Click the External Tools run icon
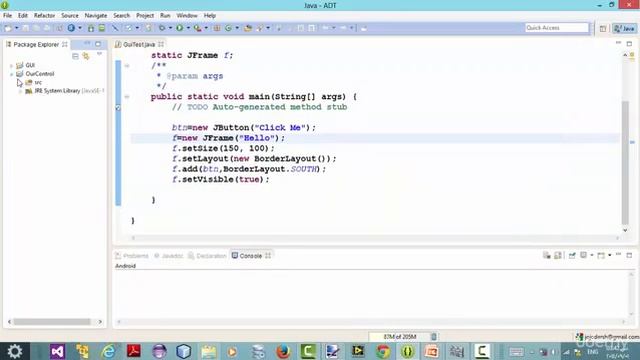The height and width of the screenshot is (360, 640). (198, 28)
